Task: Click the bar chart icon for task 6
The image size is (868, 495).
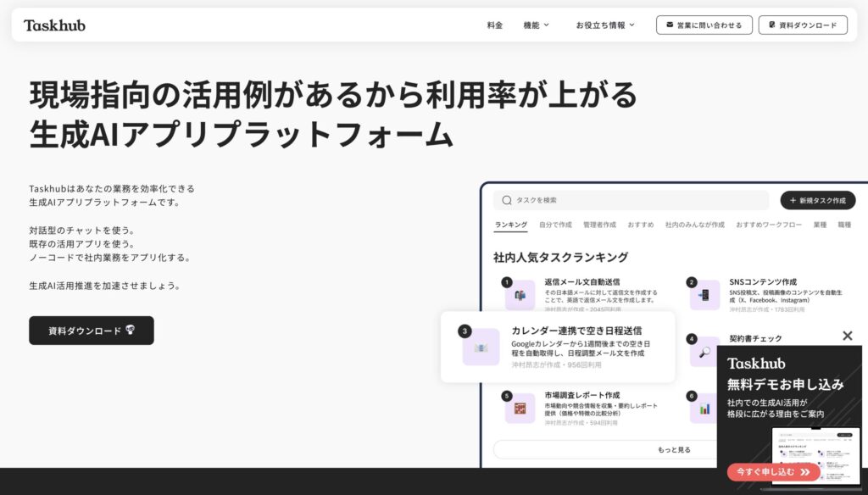Action: tap(704, 408)
